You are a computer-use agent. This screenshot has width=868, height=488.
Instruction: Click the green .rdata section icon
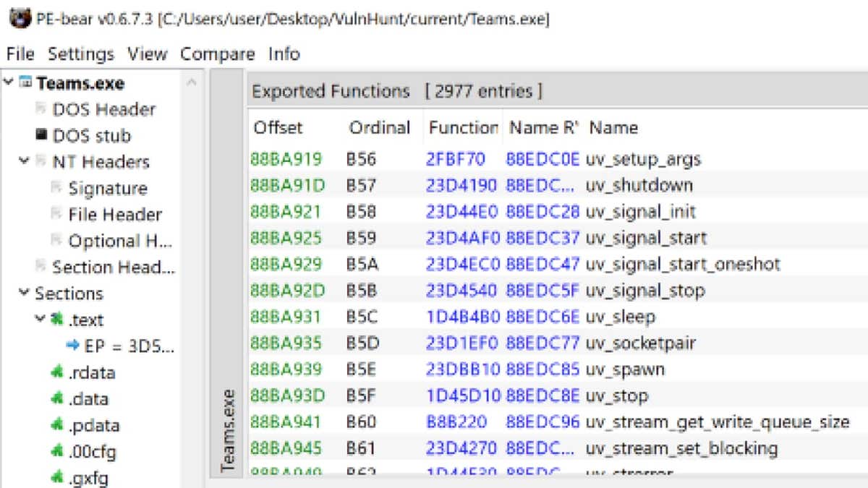tap(57, 373)
